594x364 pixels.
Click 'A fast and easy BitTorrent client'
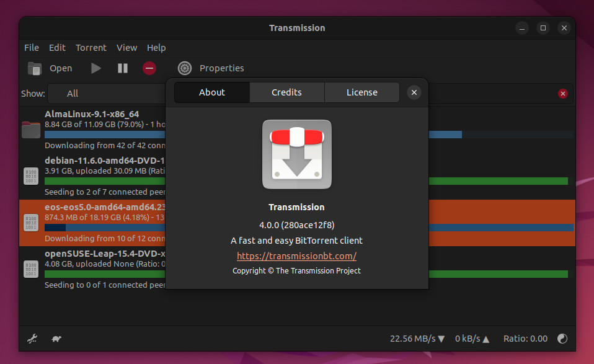pyautogui.click(x=296, y=241)
